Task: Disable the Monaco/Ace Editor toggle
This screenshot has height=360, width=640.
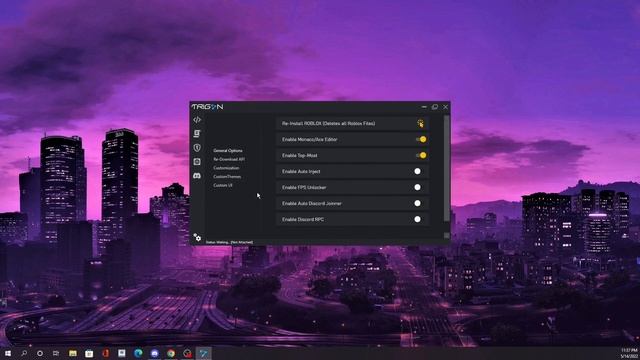Action: coord(421,139)
